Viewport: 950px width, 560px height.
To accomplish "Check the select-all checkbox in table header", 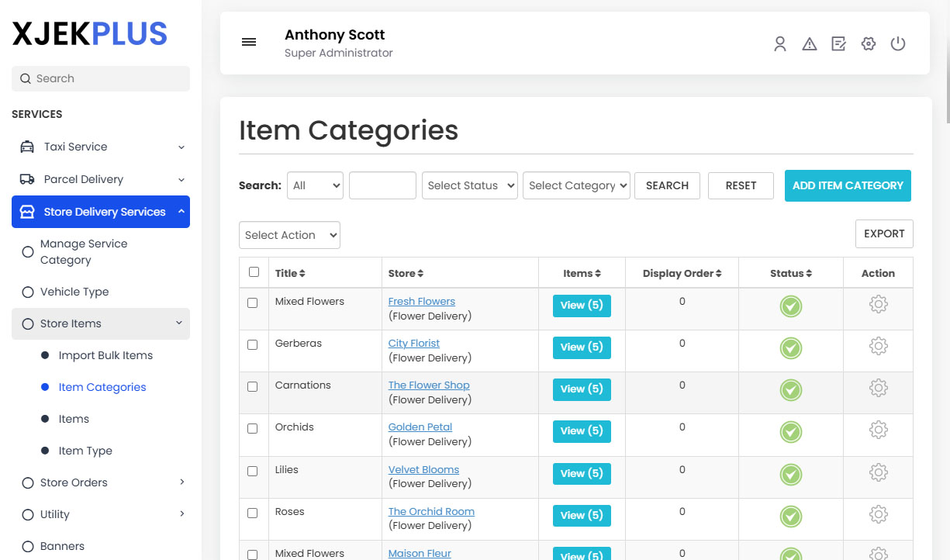I will click(253, 272).
